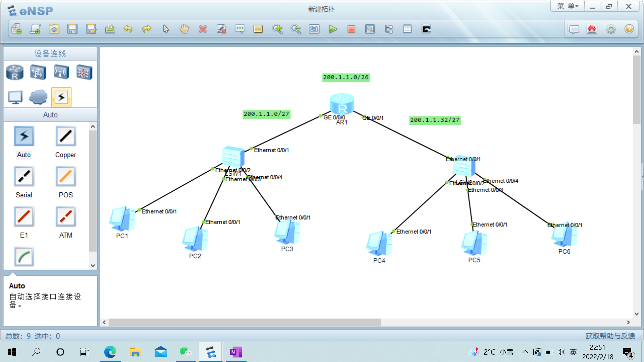The width and height of the screenshot is (644, 362).
Task: Select the Switch device category icon
Action: coord(38,72)
